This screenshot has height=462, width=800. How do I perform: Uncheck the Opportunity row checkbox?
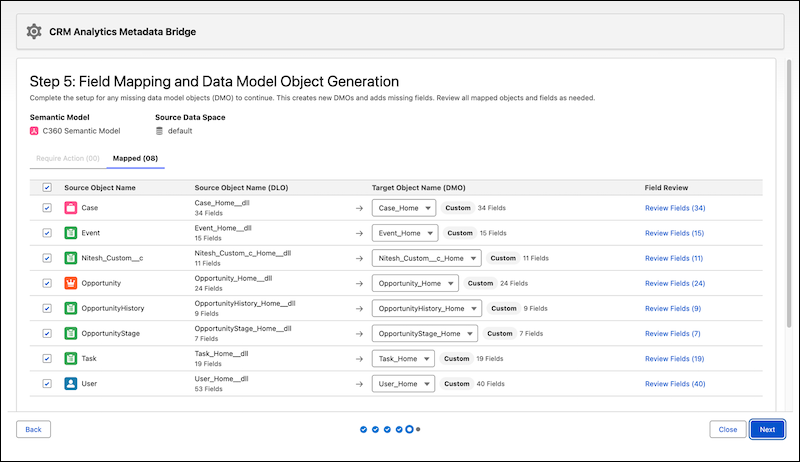(x=47, y=283)
